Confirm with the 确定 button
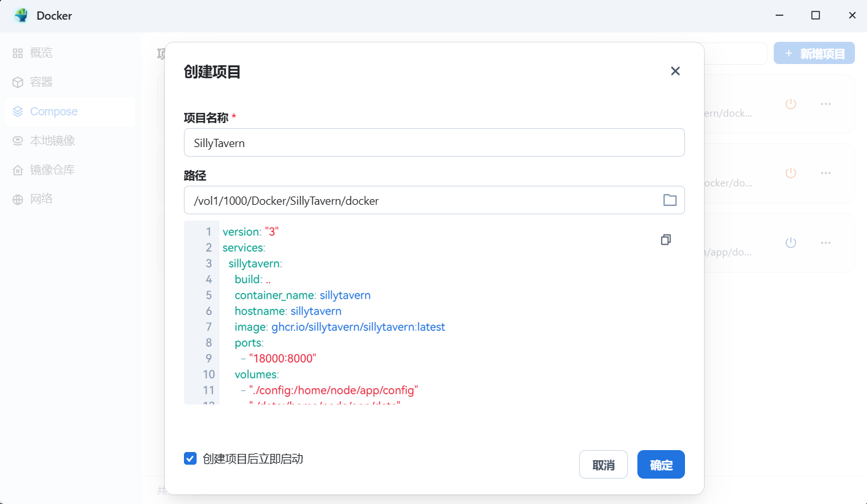The width and height of the screenshot is (867, 504). (661, 465)
